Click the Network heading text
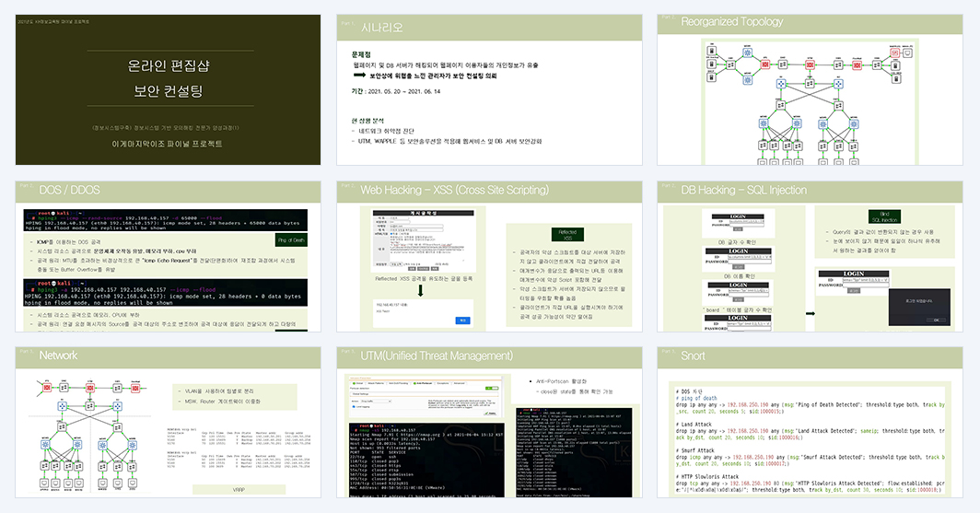The image size is (980, 513). [x=58, y=355]
